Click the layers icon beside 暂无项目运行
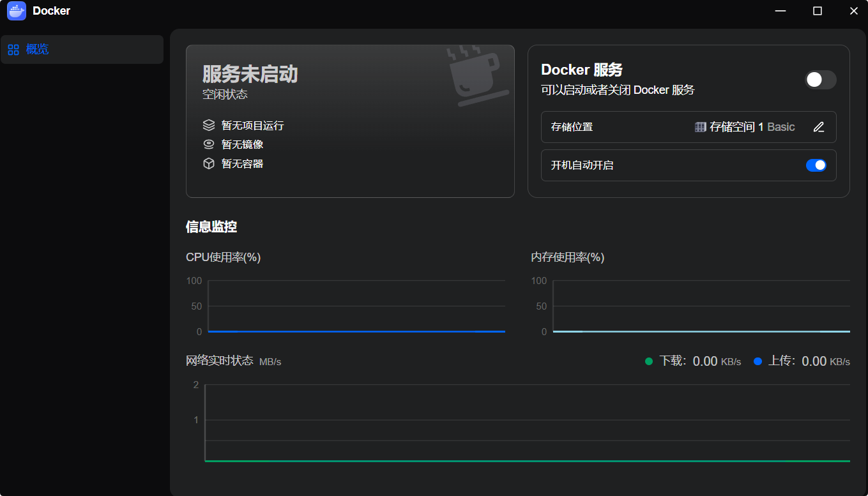The width and height of the screenshot is (868, 496). pos(208,125)
